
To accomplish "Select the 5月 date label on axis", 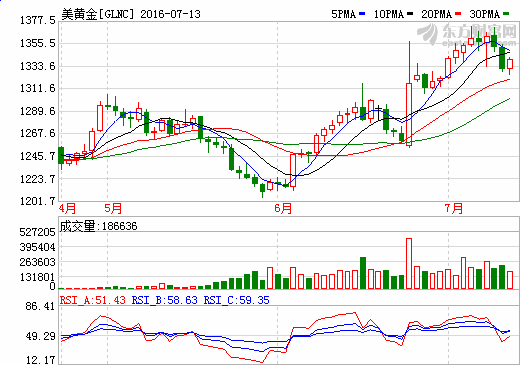I will coord(113,209).
